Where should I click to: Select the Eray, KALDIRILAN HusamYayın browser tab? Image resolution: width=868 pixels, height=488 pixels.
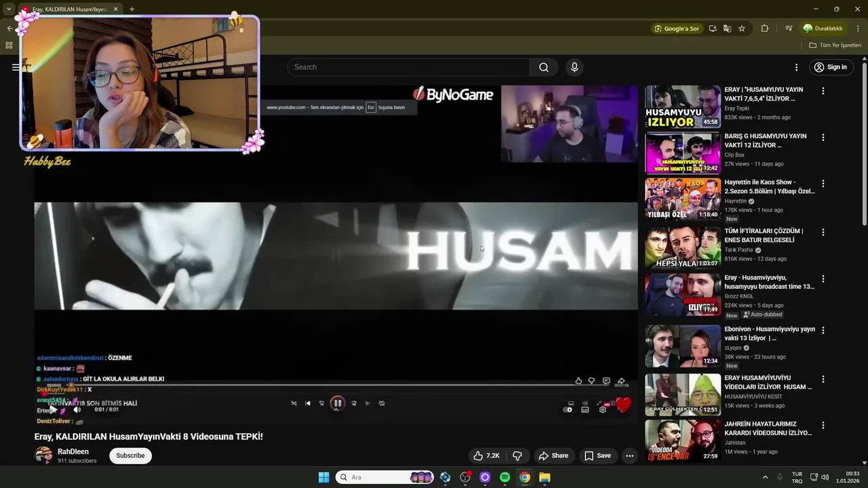[x=70, y=9]
